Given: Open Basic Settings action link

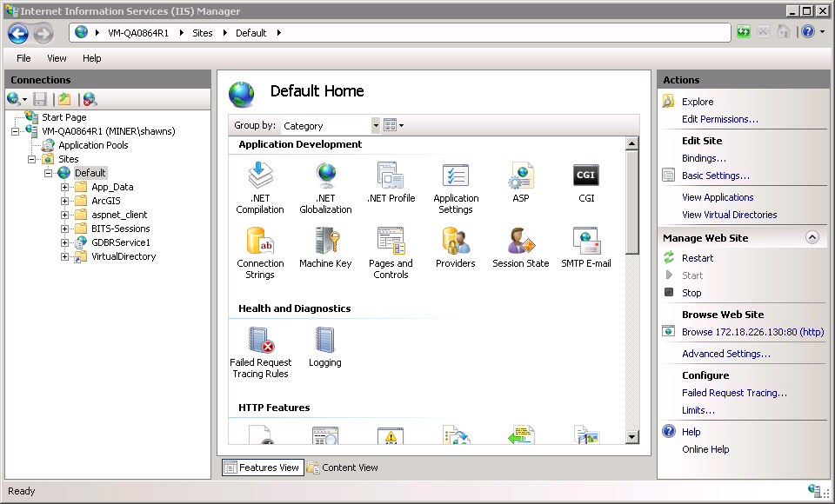Looking at the screenshot, I should [x=716, y=176].
